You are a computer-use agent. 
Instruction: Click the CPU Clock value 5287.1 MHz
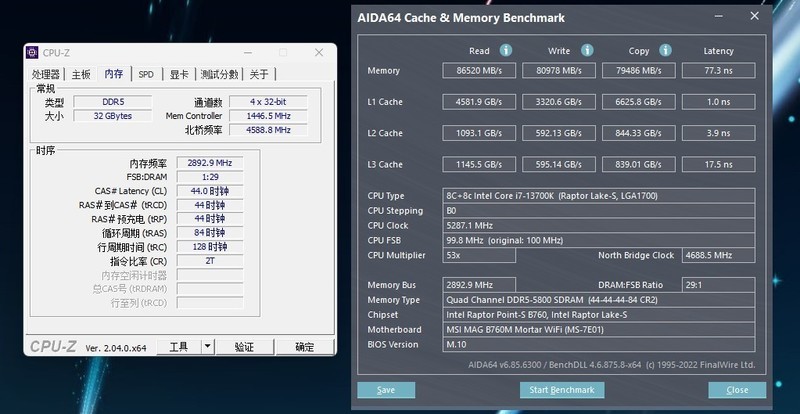(x=598, y=226)
